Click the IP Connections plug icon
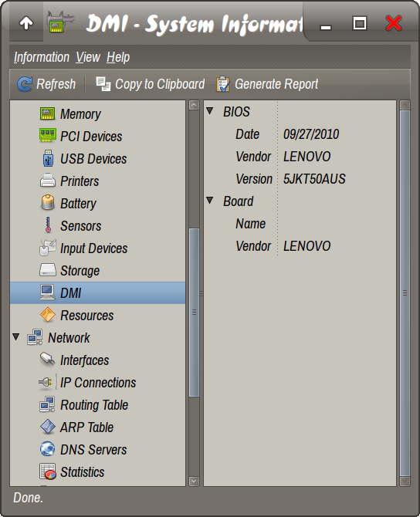The image size is (420, 517). click(46, 382)
